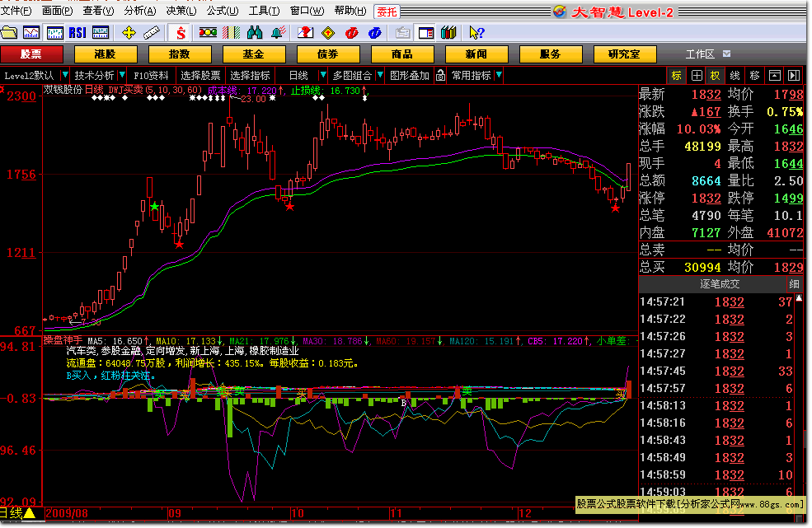Viewport: 812px width, 528px height.
Task: Switch to the 债券 tab
Action: point(328,54)
